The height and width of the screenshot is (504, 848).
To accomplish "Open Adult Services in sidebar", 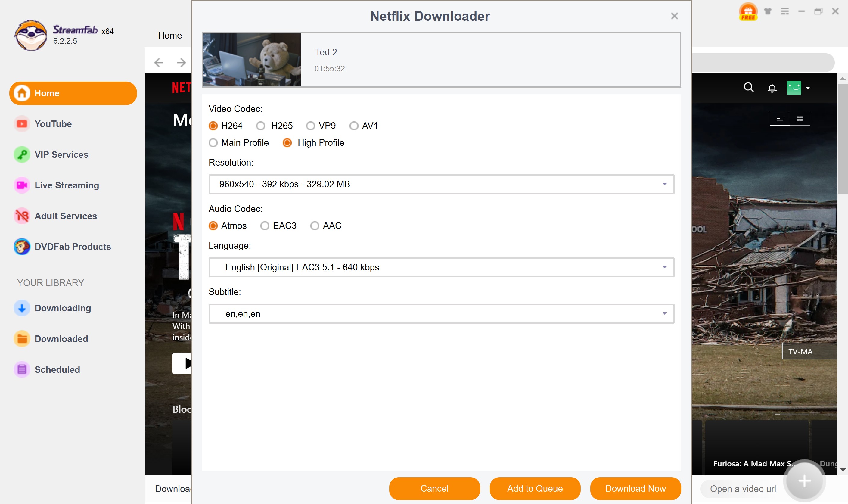I will tap(66, 216).
